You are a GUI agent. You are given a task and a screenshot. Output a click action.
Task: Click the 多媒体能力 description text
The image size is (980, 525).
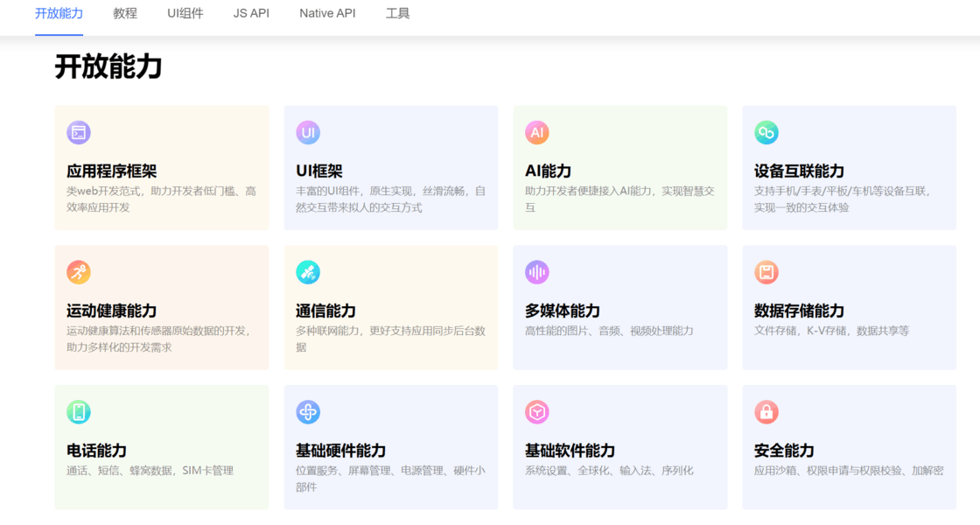tap(609, 331)
